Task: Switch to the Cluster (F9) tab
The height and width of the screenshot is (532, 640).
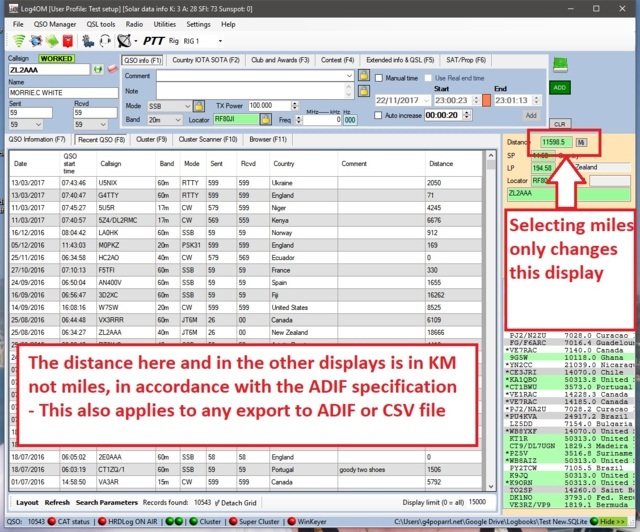Action: pyautogui.click(x=151, y=139)
